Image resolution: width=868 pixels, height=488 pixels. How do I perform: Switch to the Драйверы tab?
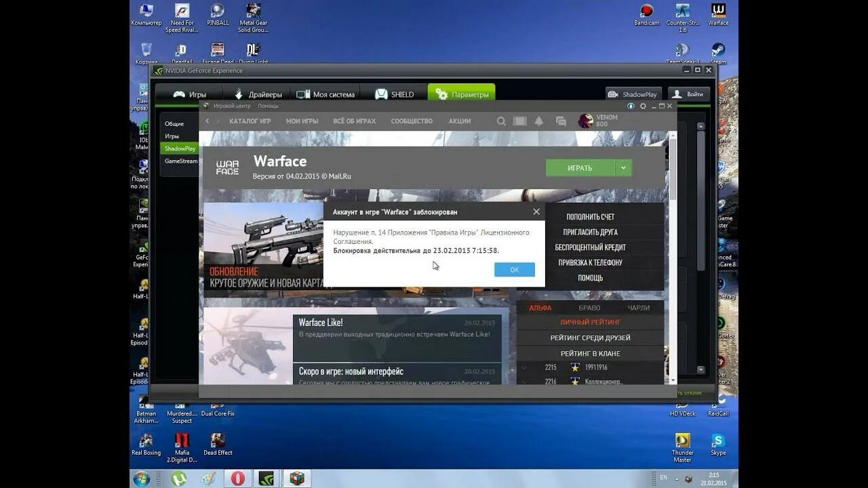click(258, 94)
